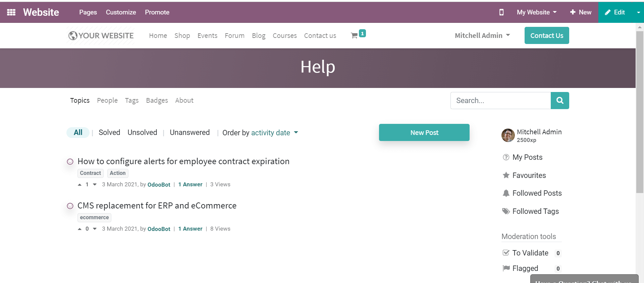Screen dimensions: 644x283
Task: Select the All filter
Action: click(x=78, y=133)
